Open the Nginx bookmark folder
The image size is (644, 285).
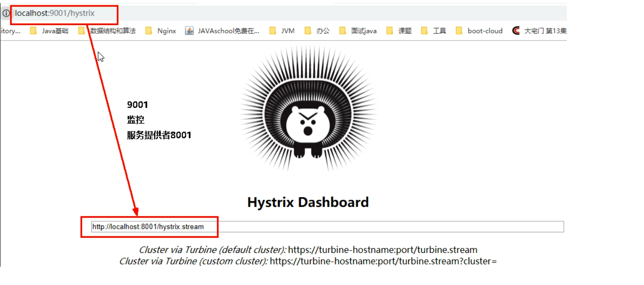[161, 31]
